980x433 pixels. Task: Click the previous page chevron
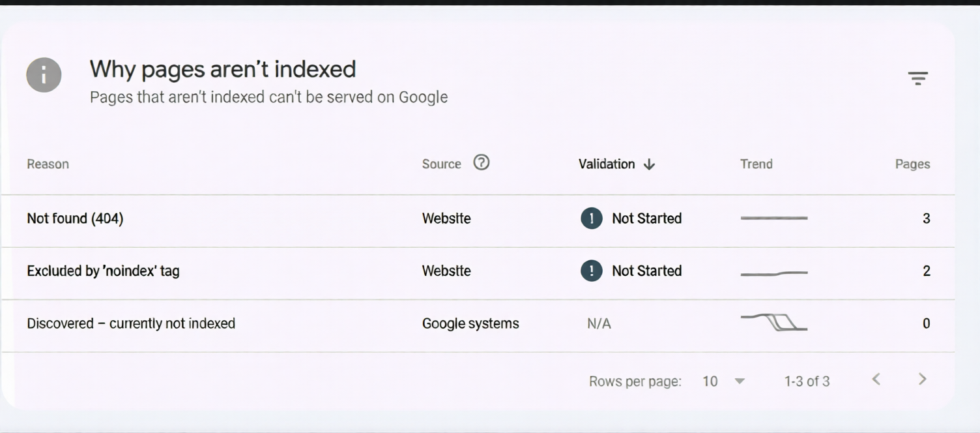[877, 378]
